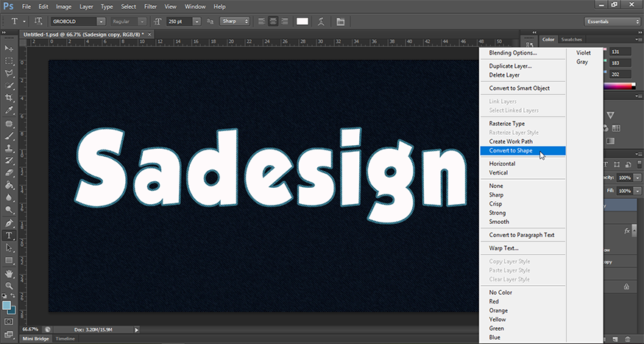Image resolution: width=644 pixels, height=344 pixels.
Task: Expand the collapsed toolbox arrows
Action: tap(4, 32)
